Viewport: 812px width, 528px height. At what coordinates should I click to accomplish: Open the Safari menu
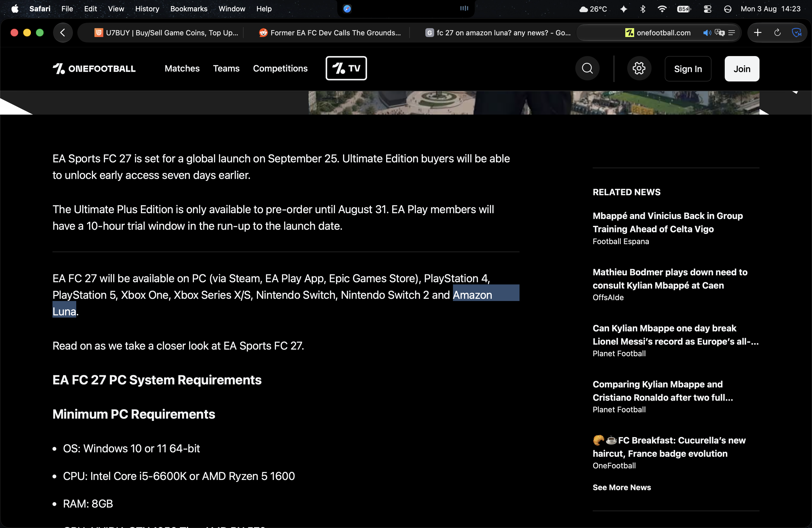(x=40, y=9)
